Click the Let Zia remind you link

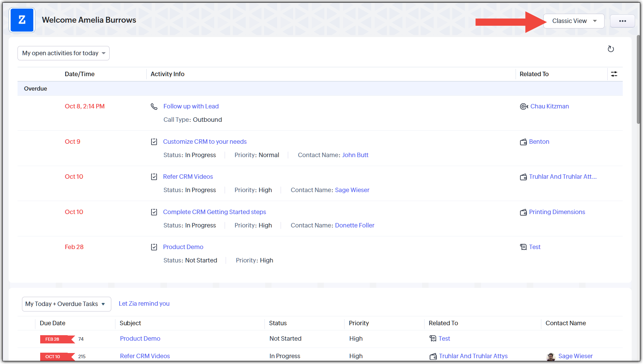(x=144, y=304)
